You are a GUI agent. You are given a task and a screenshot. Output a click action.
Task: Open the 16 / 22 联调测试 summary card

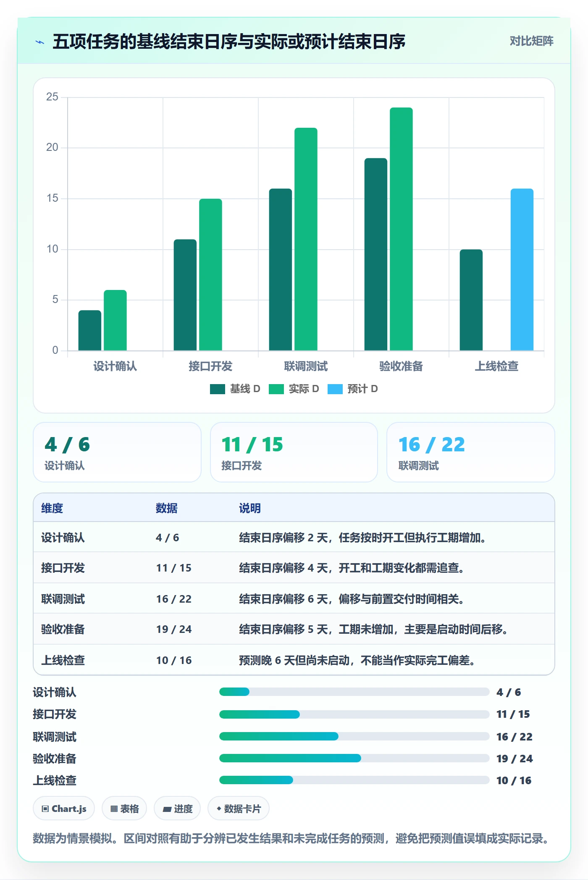[x=471, y=452]
